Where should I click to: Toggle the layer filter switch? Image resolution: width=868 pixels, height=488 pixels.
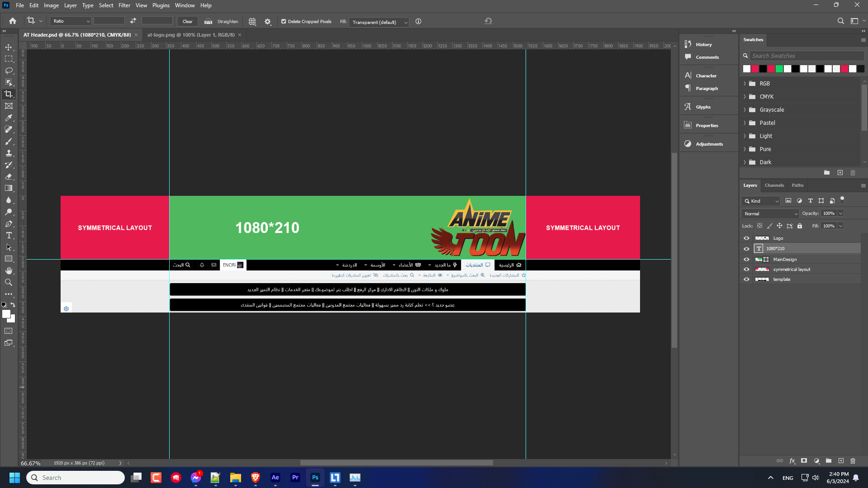coord(842,200)
